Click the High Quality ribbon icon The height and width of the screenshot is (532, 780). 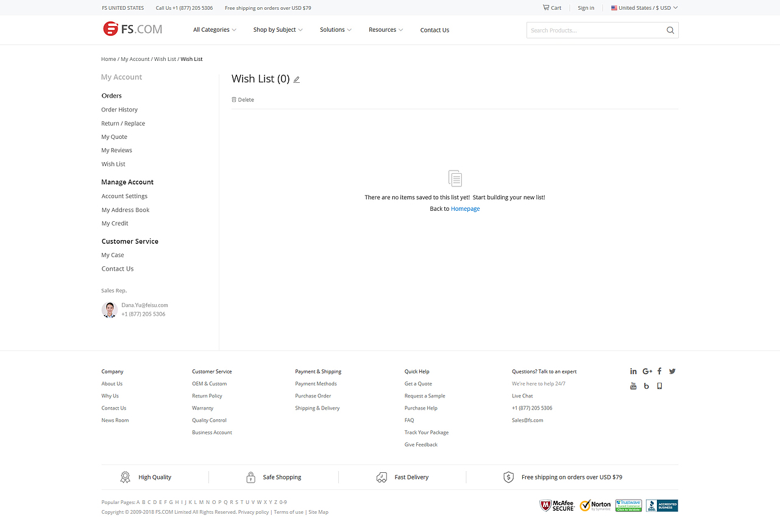click(x=125, y=477)
